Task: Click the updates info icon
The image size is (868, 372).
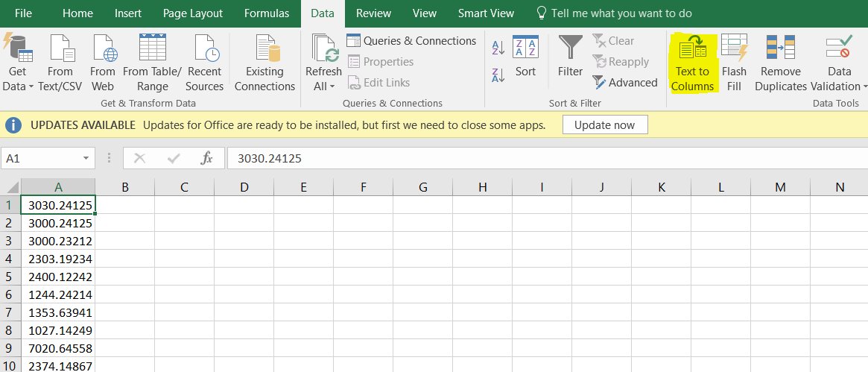Action: (x=13, y=125)
